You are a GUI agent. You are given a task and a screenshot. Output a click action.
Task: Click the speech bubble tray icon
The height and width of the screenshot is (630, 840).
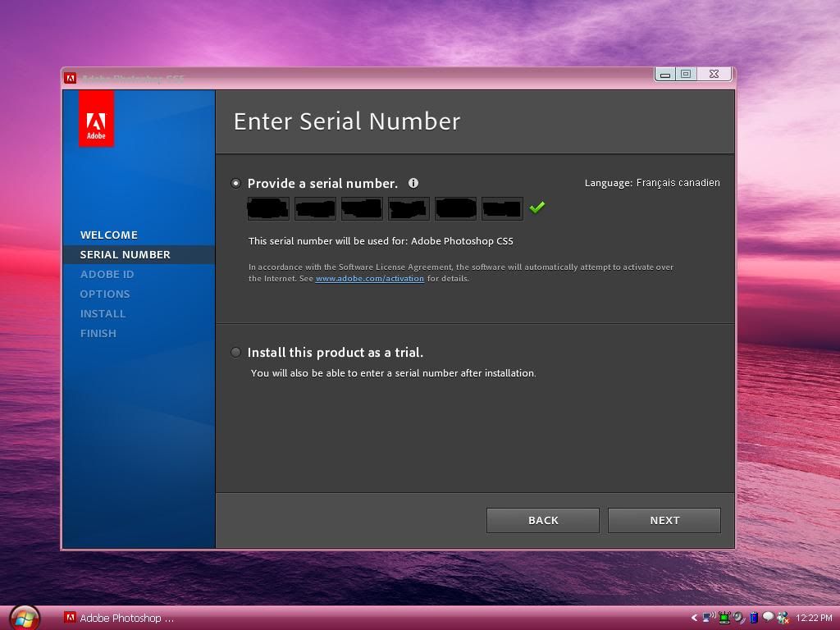(768, 617)
